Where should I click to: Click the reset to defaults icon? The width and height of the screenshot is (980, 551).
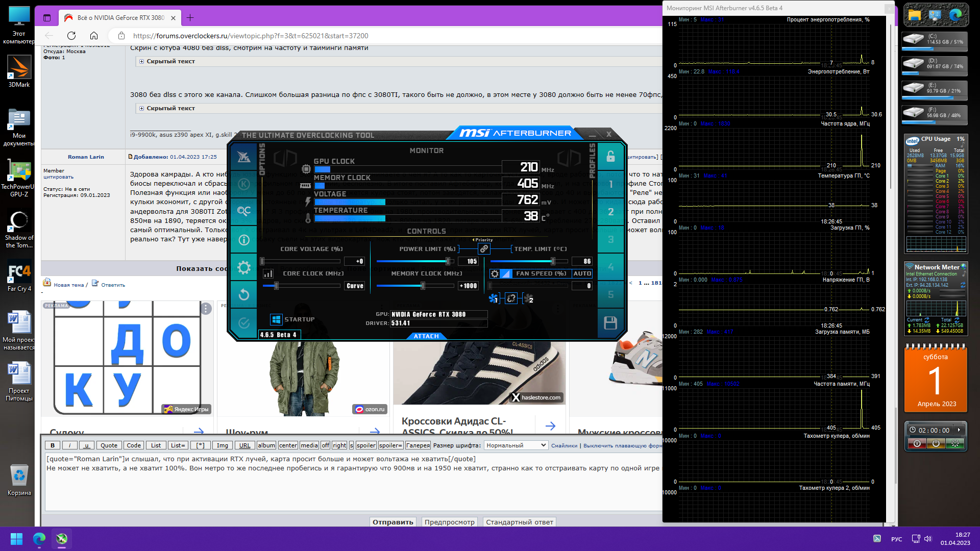[244, 294]
